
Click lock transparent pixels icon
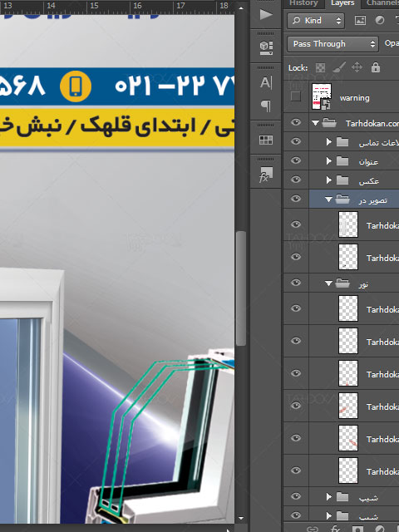(x=320, y=67)
